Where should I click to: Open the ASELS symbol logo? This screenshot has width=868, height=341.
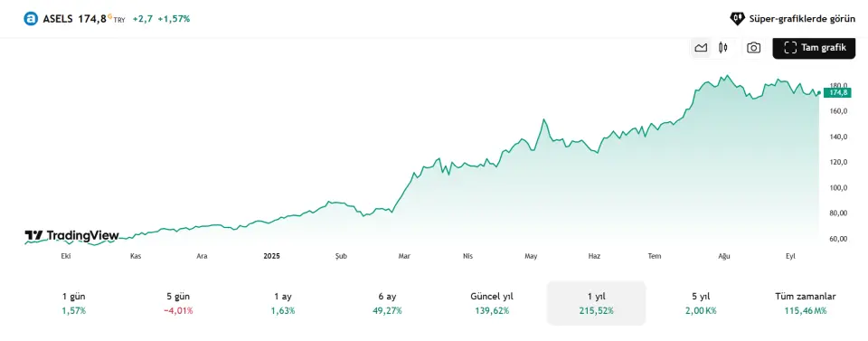[x=31, y=19]
